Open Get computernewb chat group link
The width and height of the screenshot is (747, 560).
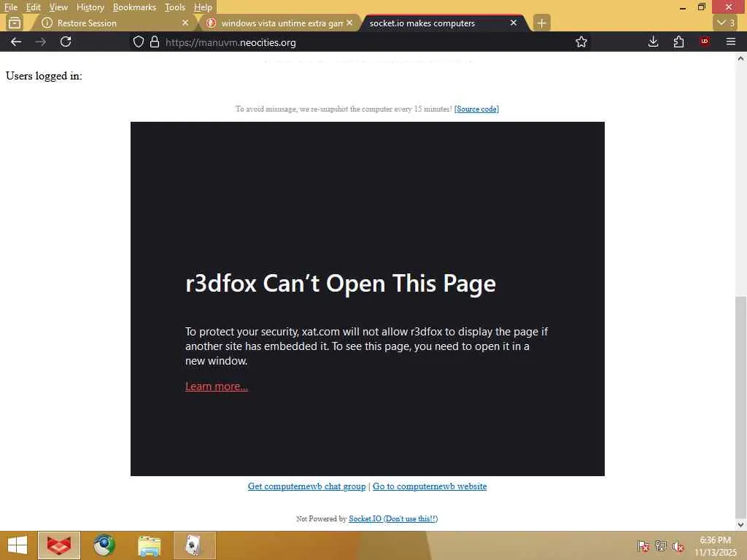[x=307, y=486]
